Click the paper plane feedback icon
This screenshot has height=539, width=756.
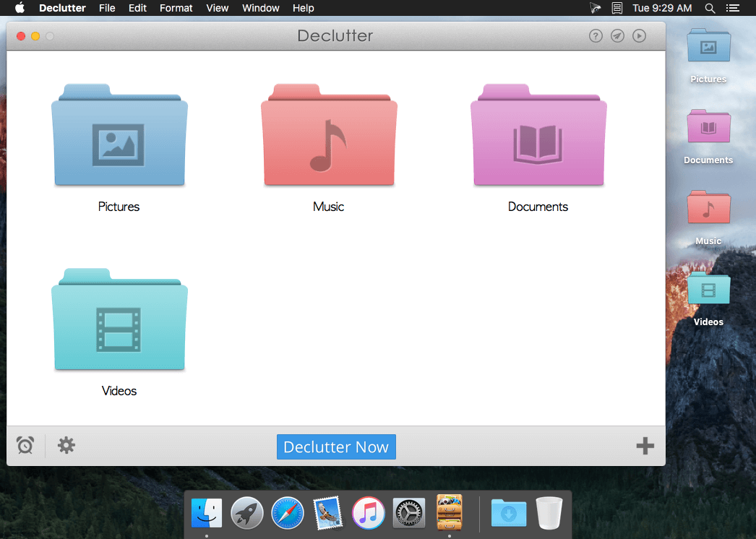point(617,35)
